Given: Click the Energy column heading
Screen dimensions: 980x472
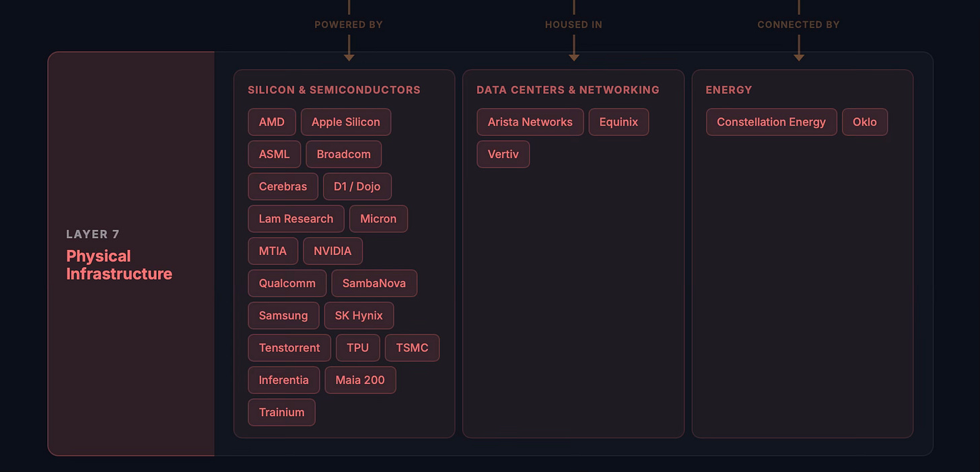Looking at the screenshot, I should click(729, 89).
